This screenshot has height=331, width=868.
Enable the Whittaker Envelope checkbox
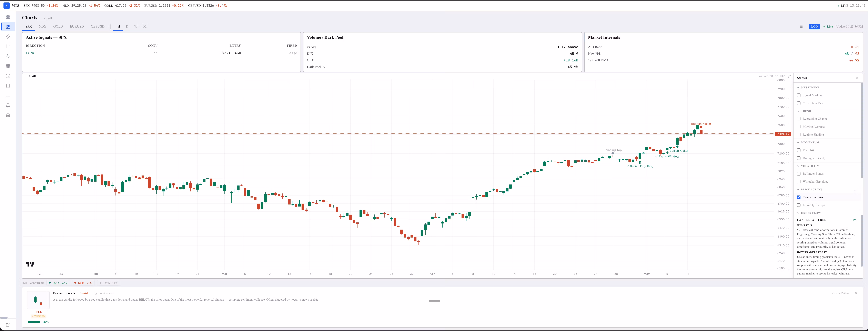point(799,182)
